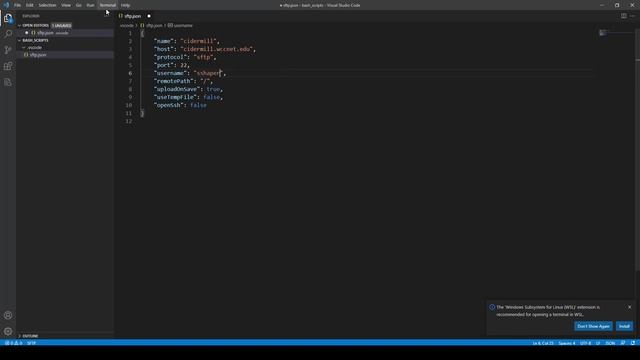
Task: Collapse the BASH_SCRIPTS folder section
Action: 19,40
